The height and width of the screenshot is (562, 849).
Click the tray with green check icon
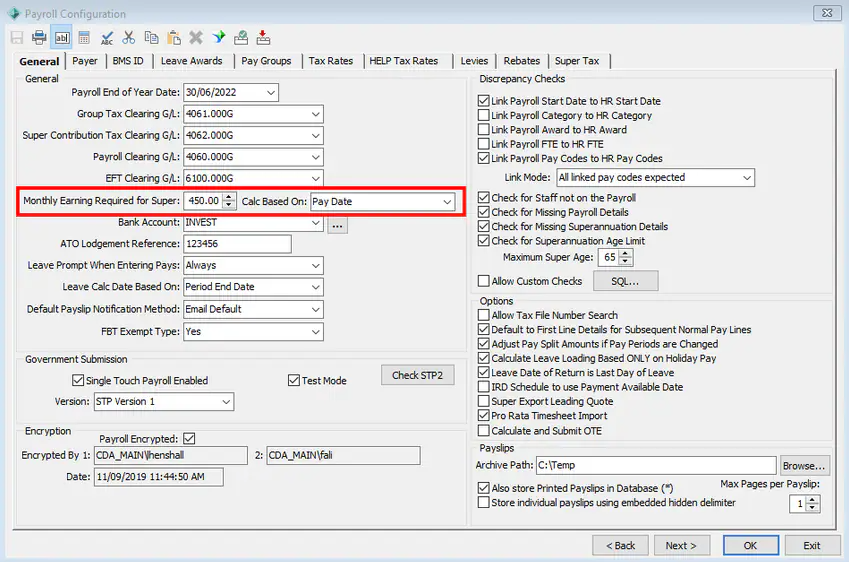tap(241, 38)
